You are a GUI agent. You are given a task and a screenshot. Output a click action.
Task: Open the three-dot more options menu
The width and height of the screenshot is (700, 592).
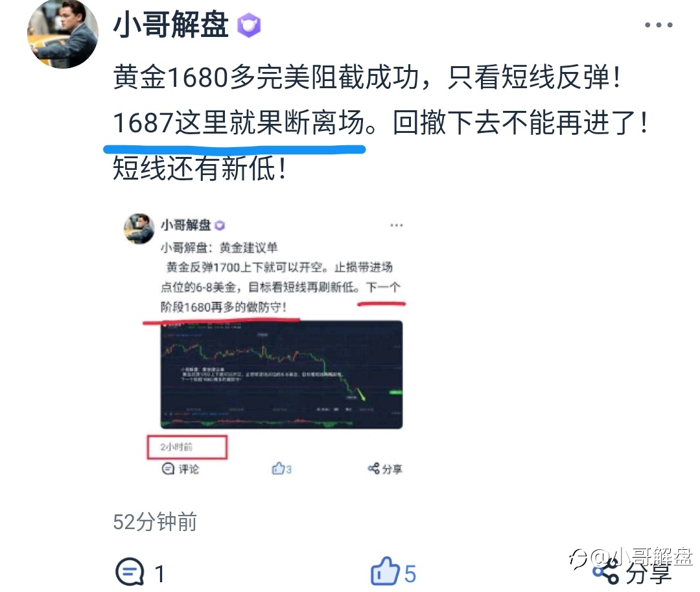[x=659, y=25]
